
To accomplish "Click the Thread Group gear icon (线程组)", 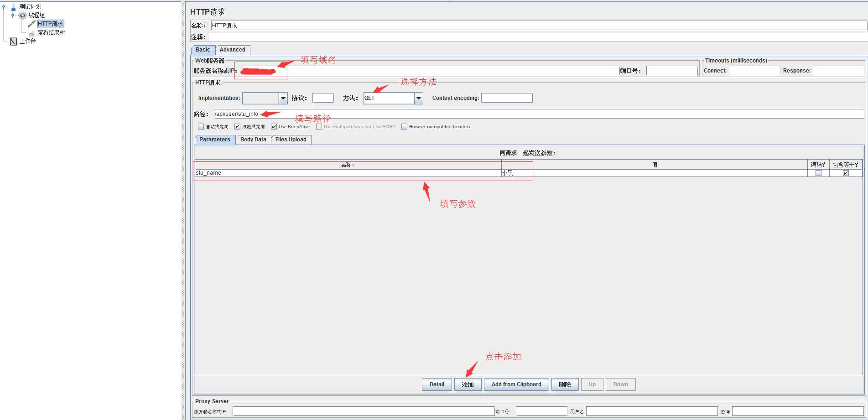I will pos(22,16).
